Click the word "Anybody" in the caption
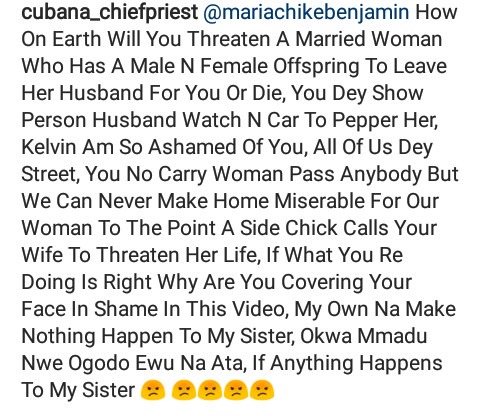This screenshot has width=480, height=416. coord(381,174)
